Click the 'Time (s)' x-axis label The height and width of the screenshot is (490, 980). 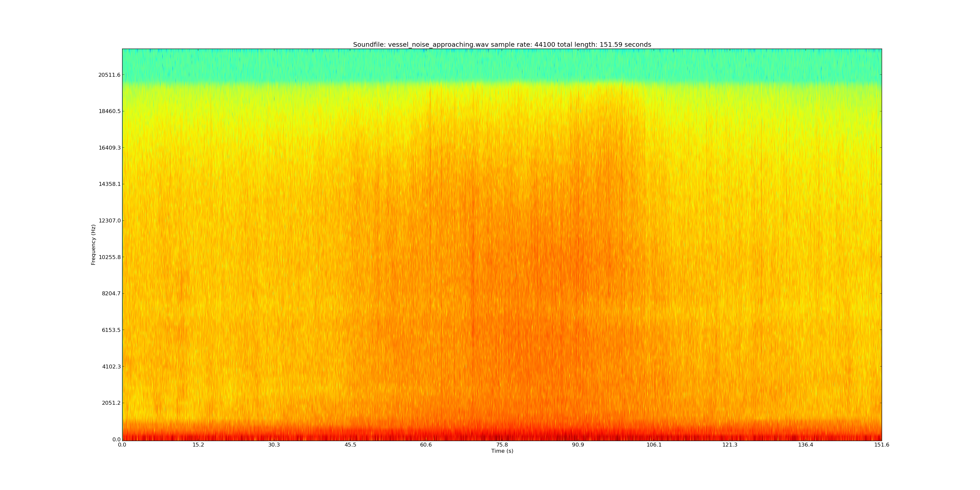click(502, 451)
